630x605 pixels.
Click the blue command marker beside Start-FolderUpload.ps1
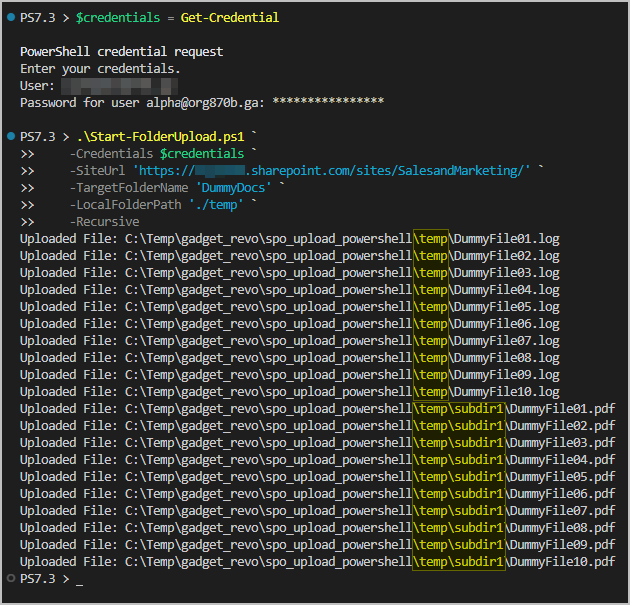pyautogui.click(x=10, y=137)
